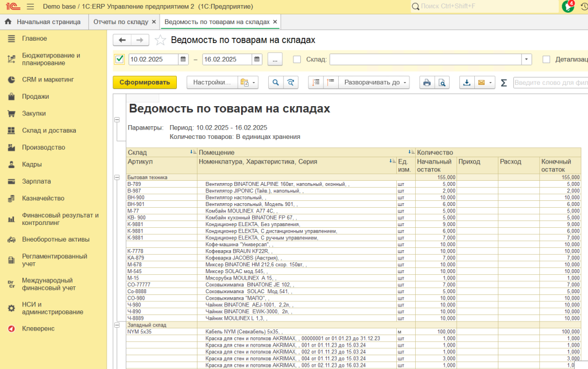
Task: Click the report variants folder icon
Action: (x=245, y=83)
